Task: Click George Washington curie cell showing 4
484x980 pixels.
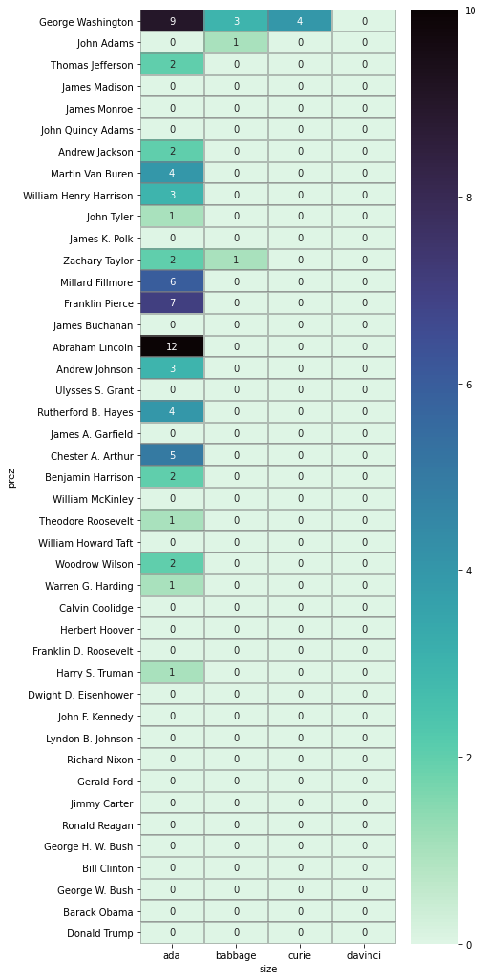Action: pos(300,21)
